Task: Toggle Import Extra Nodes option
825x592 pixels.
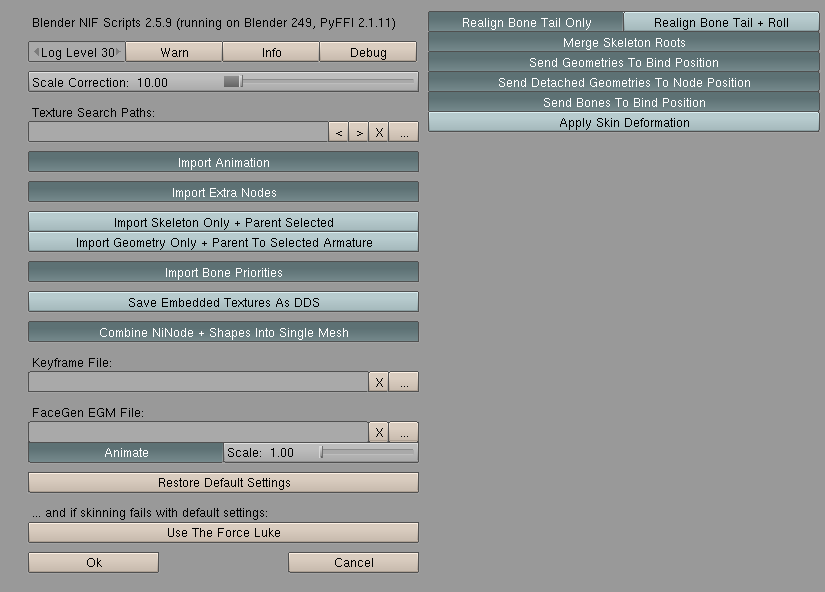Action: [224, 192]
